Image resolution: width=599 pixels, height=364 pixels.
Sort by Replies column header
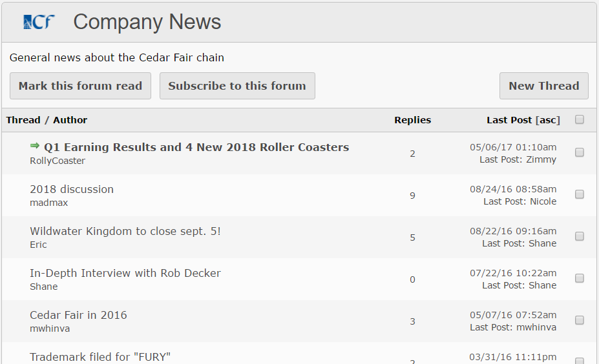pos(412,120)
